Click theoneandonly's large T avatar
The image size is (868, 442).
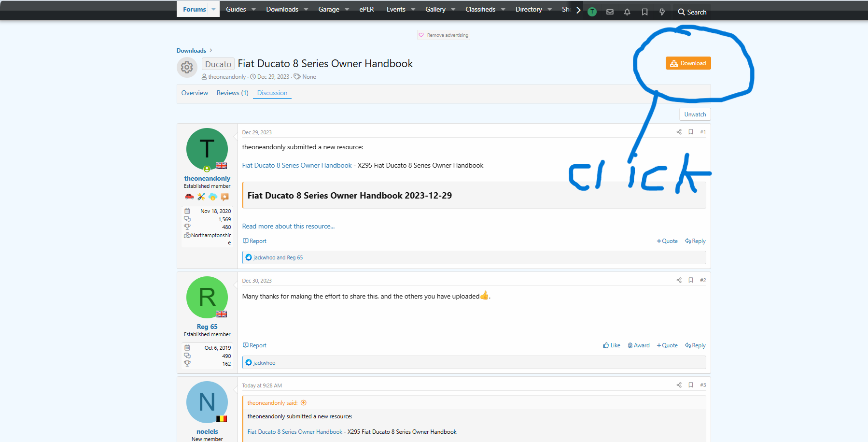(207, 149)
